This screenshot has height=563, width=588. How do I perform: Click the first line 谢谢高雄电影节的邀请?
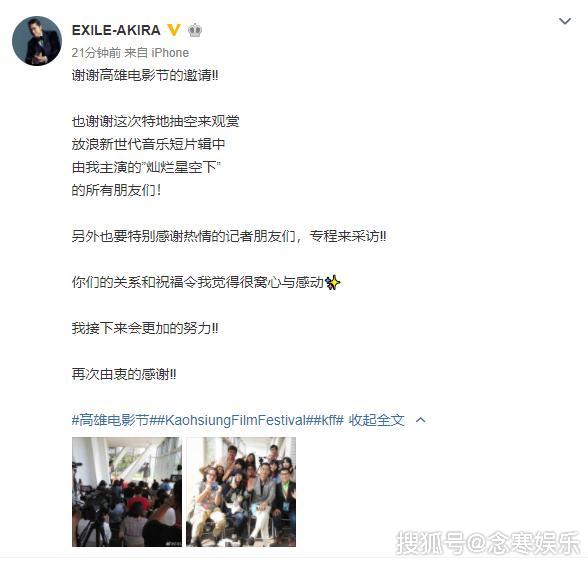(x=145, y=75)
